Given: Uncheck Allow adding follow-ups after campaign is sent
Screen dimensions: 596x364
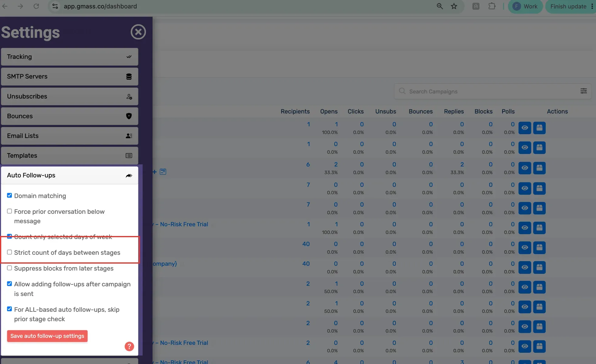Looking at the screenshot, I should pyautogui.click(x=9, y=284).
